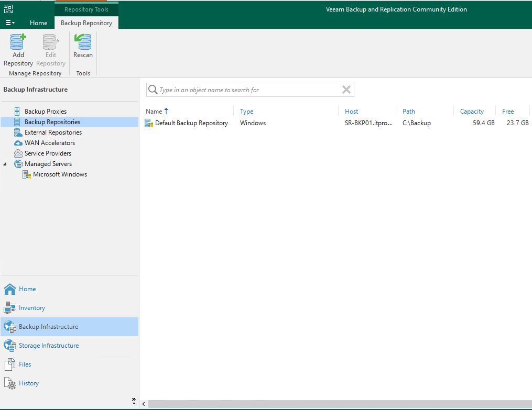Select the Backup Repository ribbon tab
Viewport: 532px width, 410px height.
coord(86,23)
